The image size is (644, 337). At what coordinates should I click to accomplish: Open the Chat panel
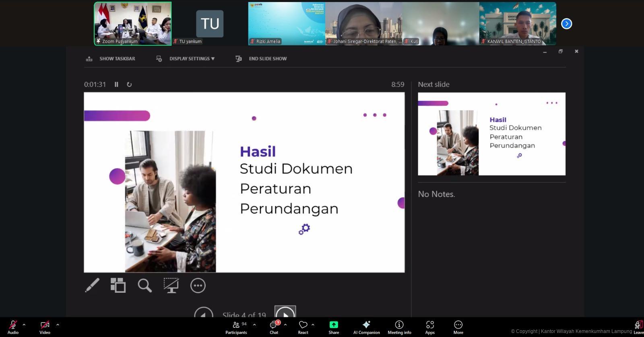274,327
